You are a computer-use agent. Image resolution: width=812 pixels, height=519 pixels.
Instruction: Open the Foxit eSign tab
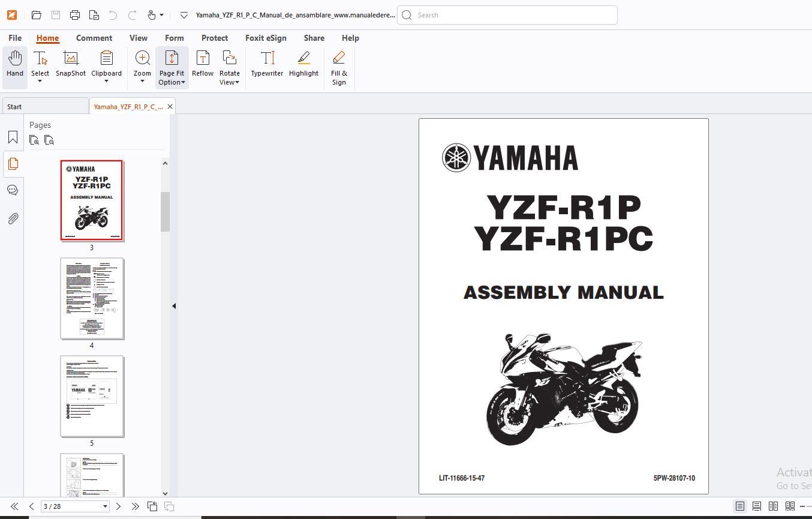tap(266, 38)
